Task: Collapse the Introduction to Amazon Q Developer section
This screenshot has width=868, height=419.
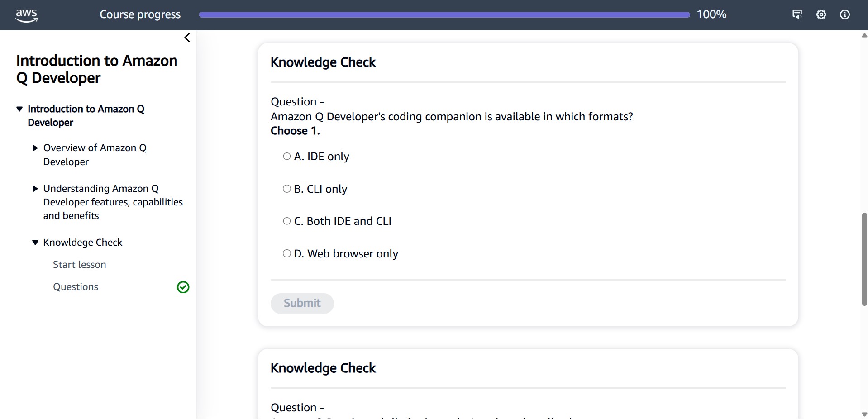Action: 19,109
